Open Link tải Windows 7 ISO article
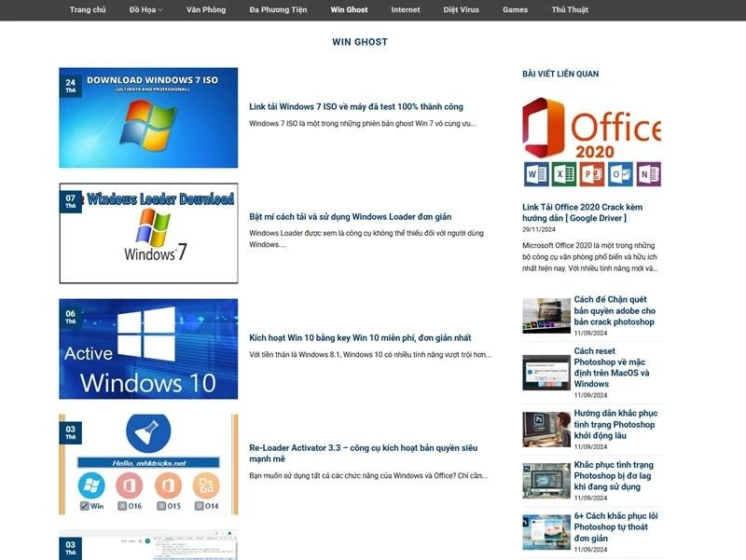This screenshot has width=746, height=560. click(x=356, y=106)
